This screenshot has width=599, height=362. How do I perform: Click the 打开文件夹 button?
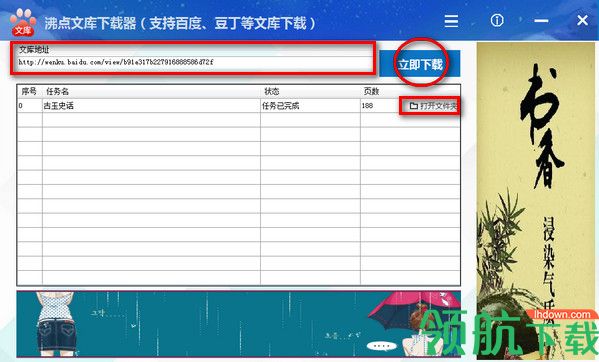(x=433, y=106)
